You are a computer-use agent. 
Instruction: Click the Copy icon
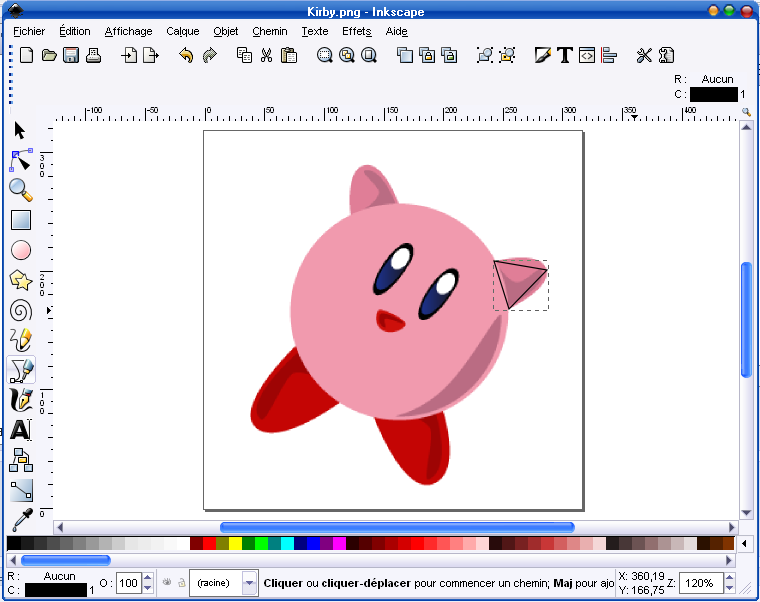point(244,55)
